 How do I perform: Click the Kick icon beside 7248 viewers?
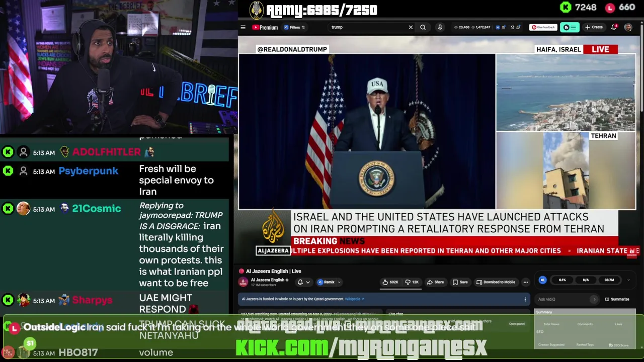coord(566,7)
